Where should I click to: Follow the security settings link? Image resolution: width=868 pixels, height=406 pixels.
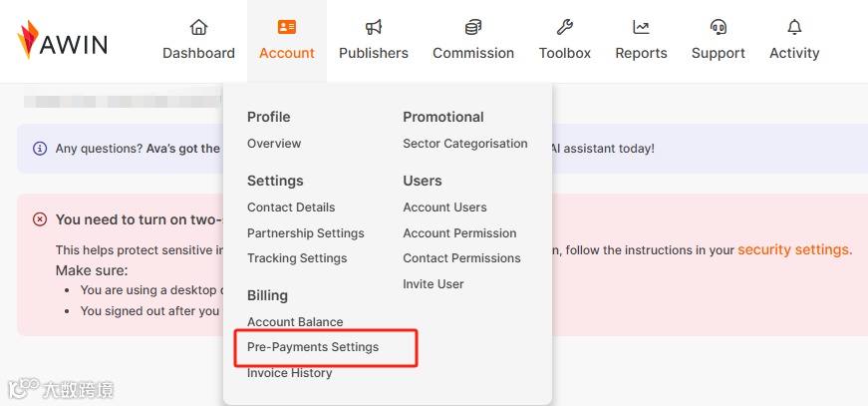click(x=795, y=249)
